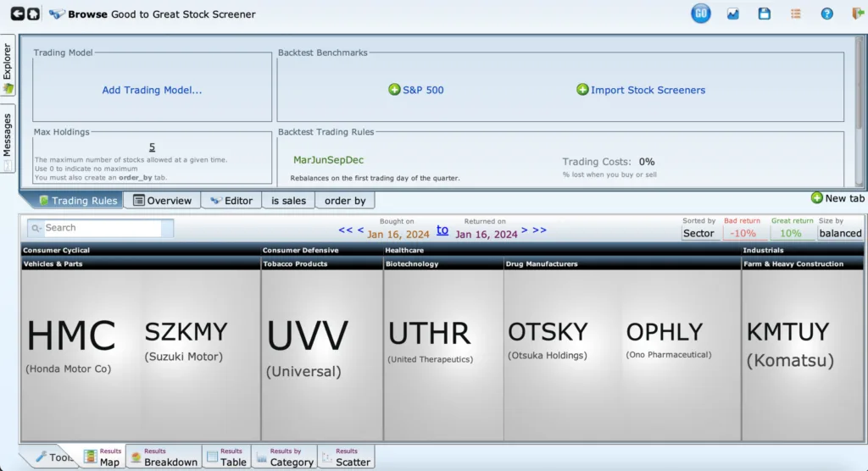Select the OTSKY Otsuka Holdings tile
The image size is (868, 471).
563,354
